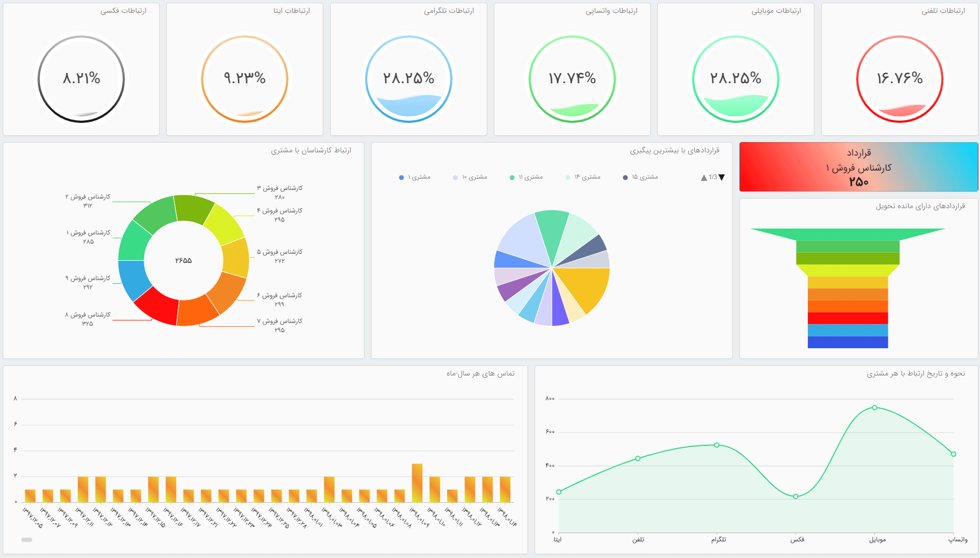Viewport: 980px width, 558px height.
Task: Click the ایتا data point on line chart
Action: 559,491
